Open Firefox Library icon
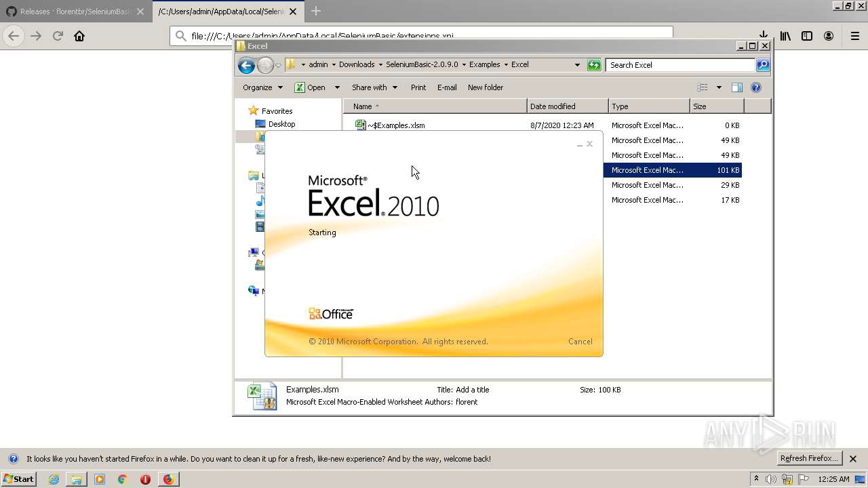 (785, 37)
